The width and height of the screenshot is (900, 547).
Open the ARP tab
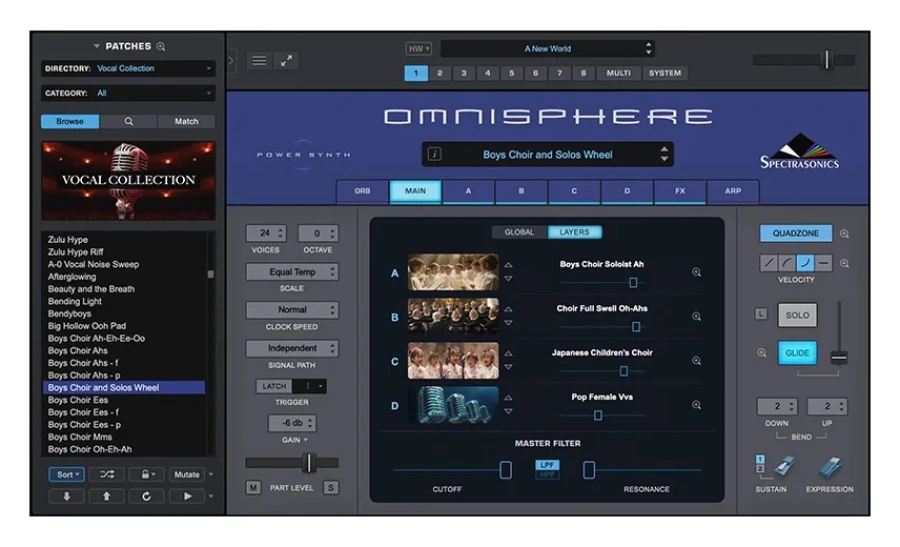[733, 191]
